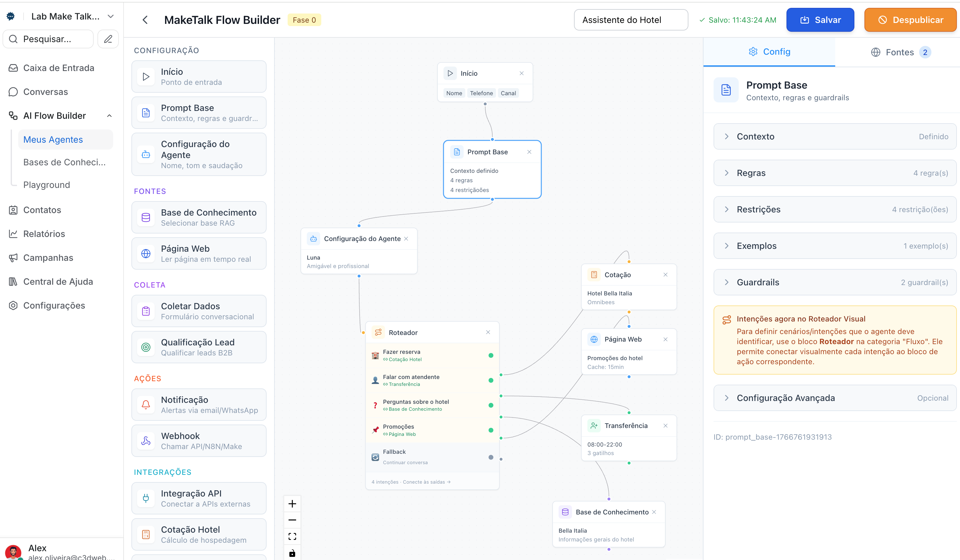Viewport: 960px width, 560px height.
Task: Collapse the AI Flow Builder menu
Action: click(109, 116)
